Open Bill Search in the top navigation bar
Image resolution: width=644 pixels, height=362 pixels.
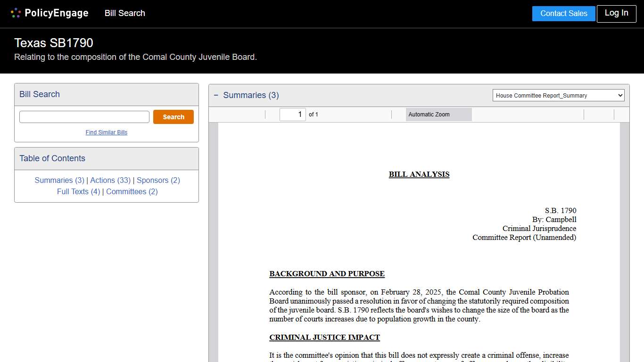pos(124,13)
